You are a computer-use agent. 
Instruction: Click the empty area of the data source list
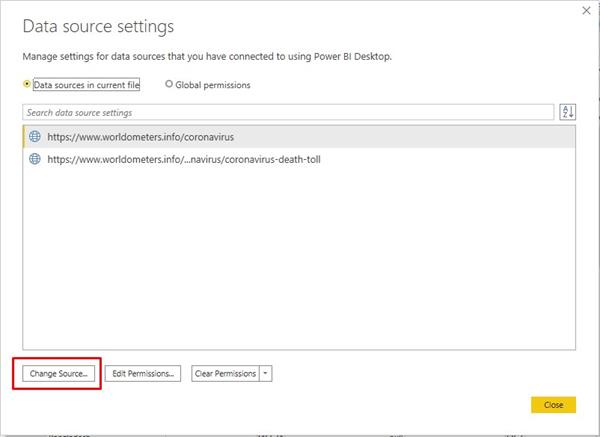(x=300, y=260)
